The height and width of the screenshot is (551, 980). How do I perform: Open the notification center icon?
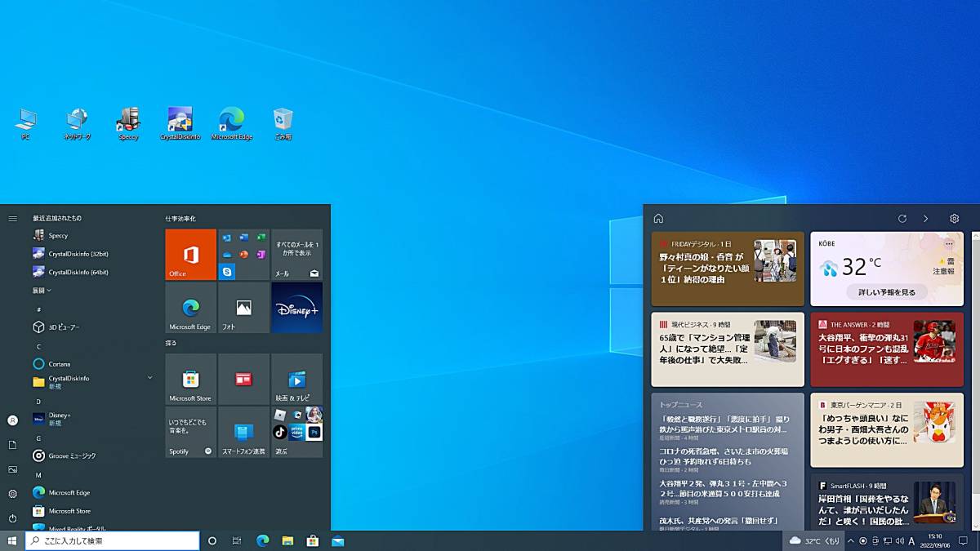[963, 540]
